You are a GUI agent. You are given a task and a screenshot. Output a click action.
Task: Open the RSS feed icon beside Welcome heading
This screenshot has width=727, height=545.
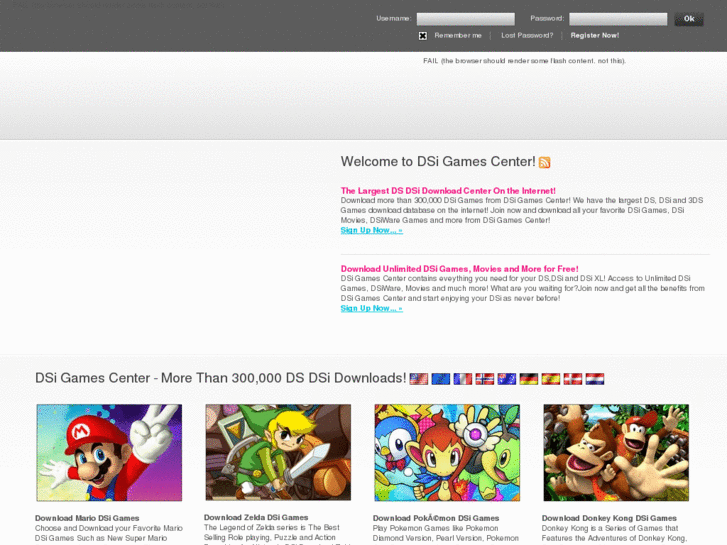(544, 162)
